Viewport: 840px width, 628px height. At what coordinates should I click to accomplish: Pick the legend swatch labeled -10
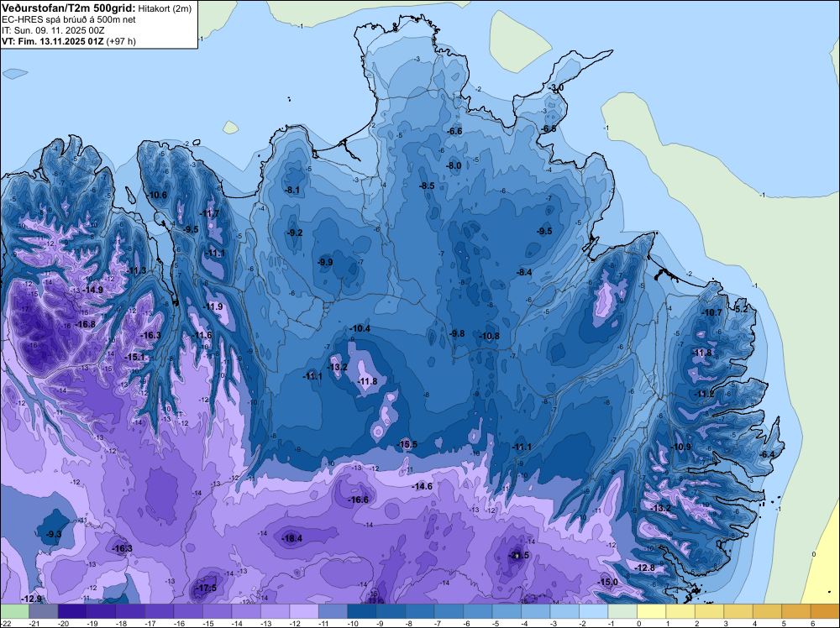coord(361,611)
